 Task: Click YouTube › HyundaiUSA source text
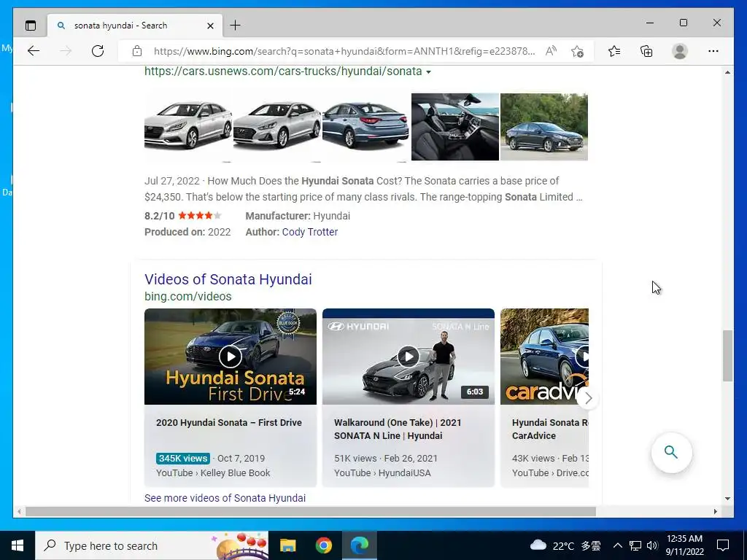pos(382,472)
